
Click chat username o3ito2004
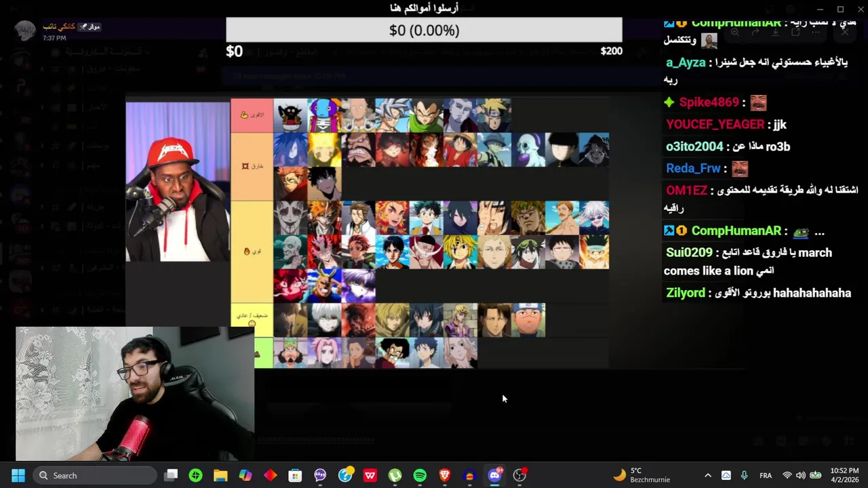click(x=694, y=146)
